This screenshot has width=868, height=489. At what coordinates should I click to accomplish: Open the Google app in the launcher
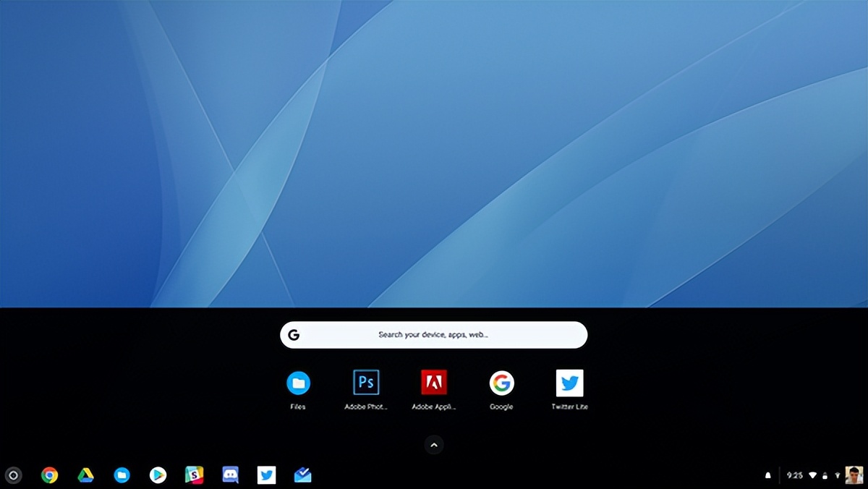(501, 381)
